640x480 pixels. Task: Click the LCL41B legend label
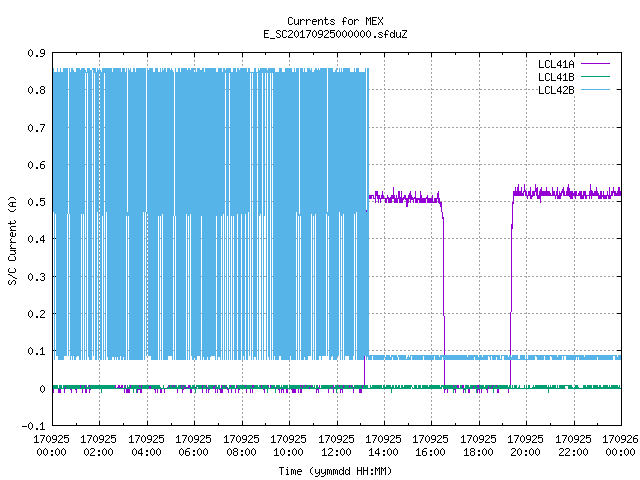coord(556,77)
